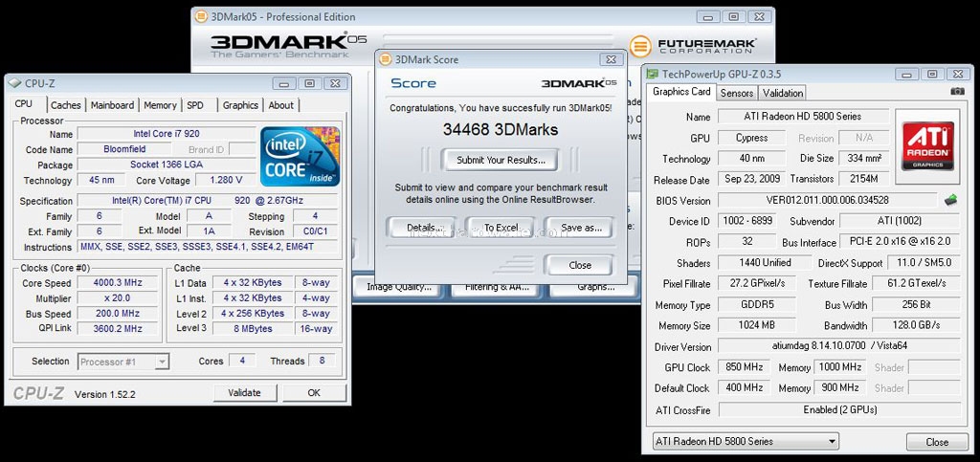
Task: Open the ATI Radeon HD 5800 Series dropdown
Action: 746,441
